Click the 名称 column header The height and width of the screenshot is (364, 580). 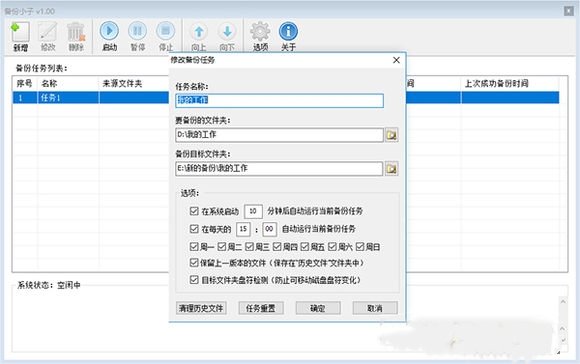(68, 84)
